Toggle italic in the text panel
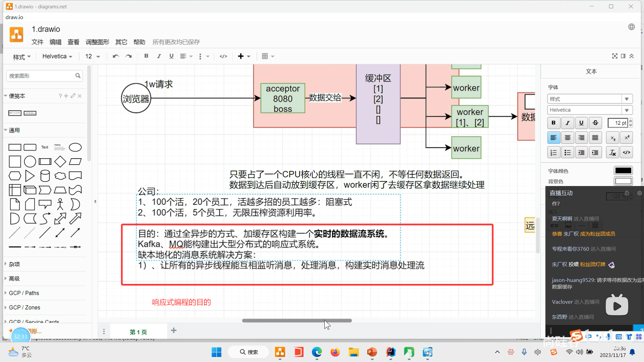The width and height of the screenshot is (644, 362). 568,123
